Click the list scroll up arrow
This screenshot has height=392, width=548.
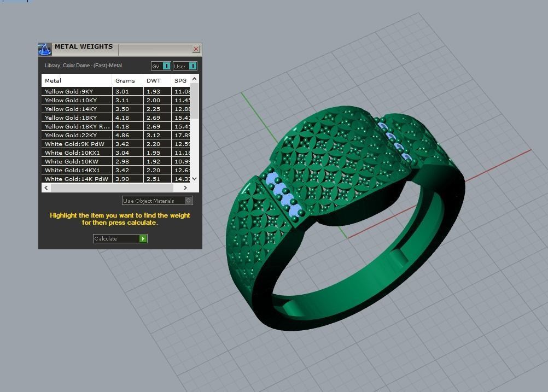pos(195,79)
